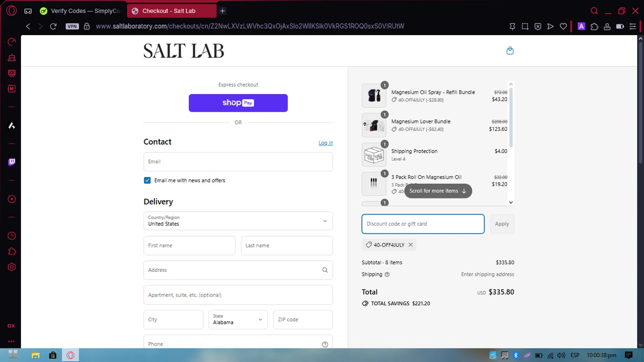Click the Magnesium Lover Bundle thumbnail
Viewport: 644px width, 362px height.
coord(374,125)
